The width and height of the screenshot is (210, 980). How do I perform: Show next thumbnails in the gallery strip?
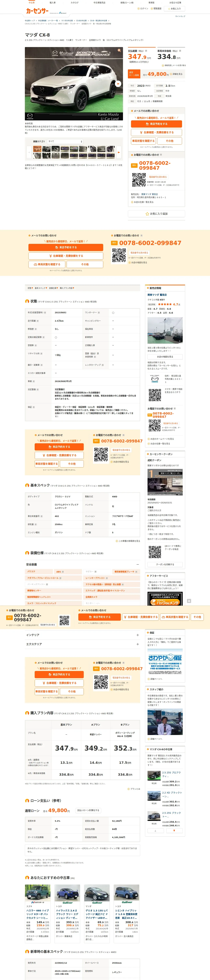click(119, 152)
